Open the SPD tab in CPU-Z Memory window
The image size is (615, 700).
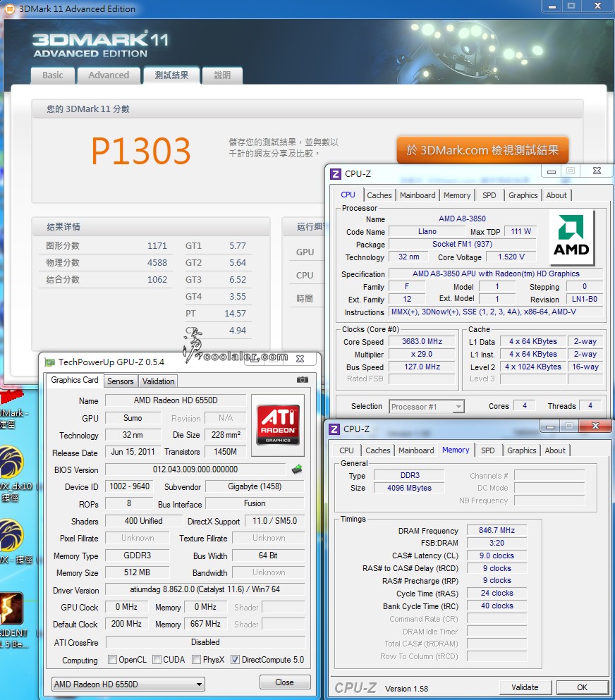[487, 450]
